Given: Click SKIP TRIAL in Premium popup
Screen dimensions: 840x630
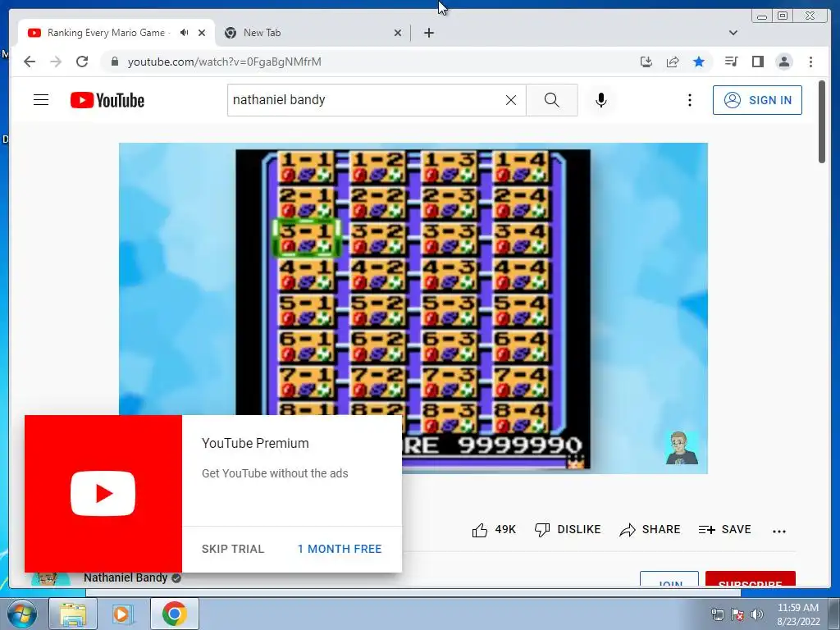Looking at the screenshot, I should coord(233,549).
